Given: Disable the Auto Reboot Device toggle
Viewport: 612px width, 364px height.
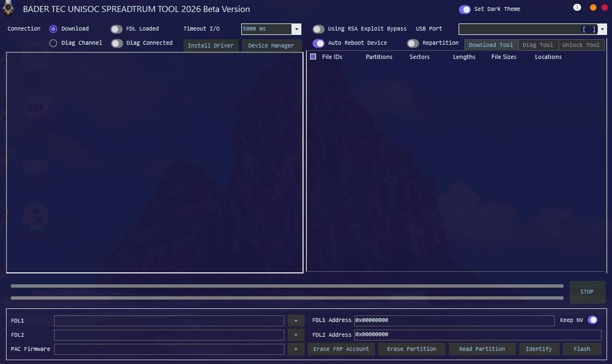Looking at the screenshot, I should pyautogui.click(x=318, y=43).
